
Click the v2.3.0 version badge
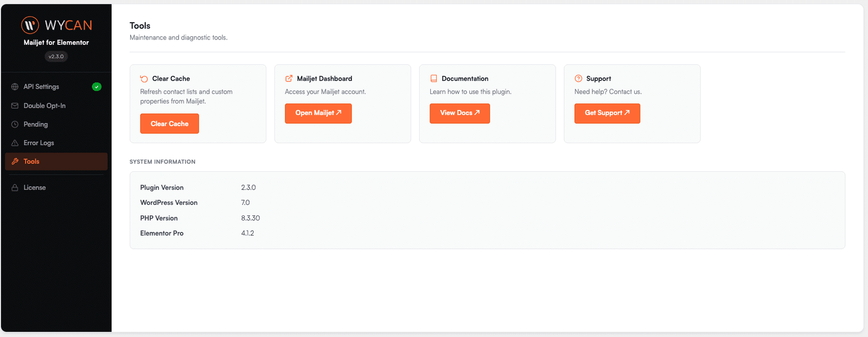click(56, 56)
